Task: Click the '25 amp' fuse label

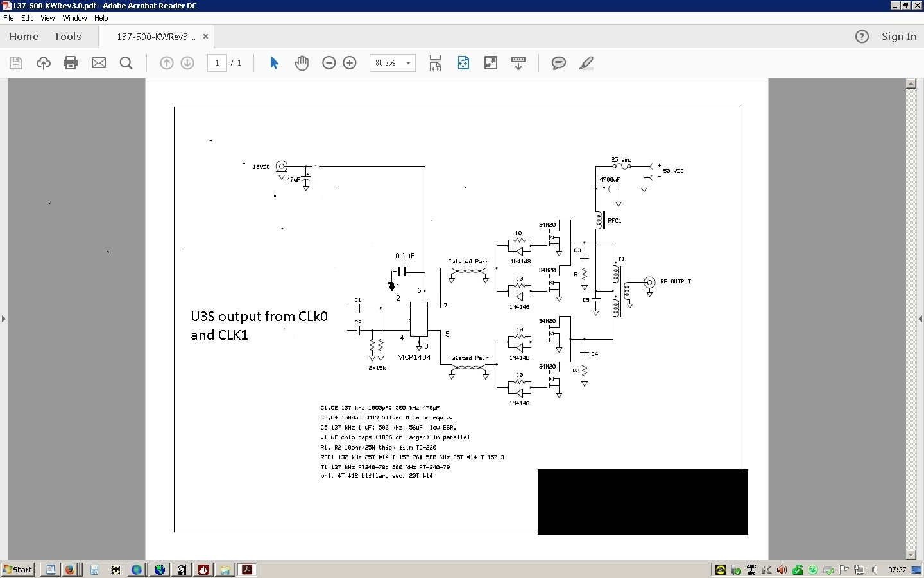Action: click(x=621, y=159)
